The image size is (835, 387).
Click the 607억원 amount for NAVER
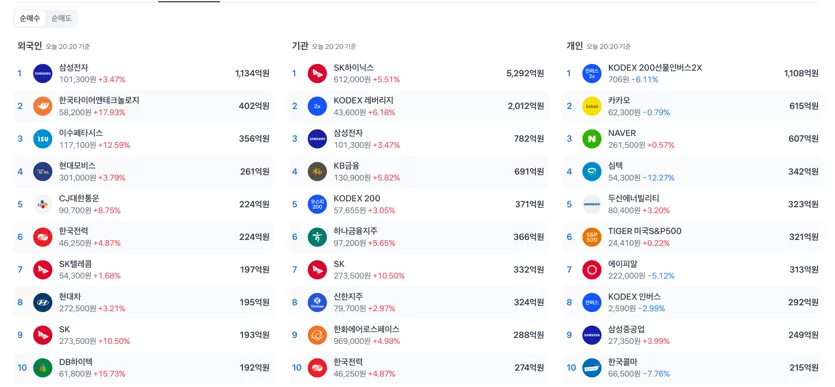tap(804, 139)
